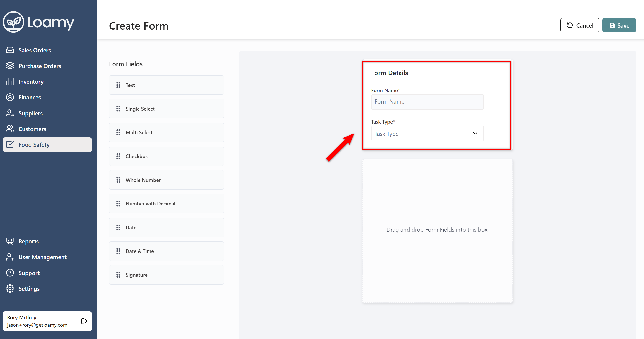644x339 pixels.
Task: Select Suppliers in sidebar
Action: click(x=47, y=113)
